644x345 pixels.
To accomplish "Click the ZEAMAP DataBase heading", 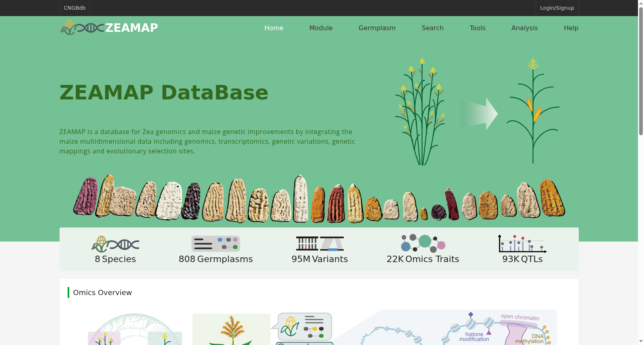I will point(164,93).
